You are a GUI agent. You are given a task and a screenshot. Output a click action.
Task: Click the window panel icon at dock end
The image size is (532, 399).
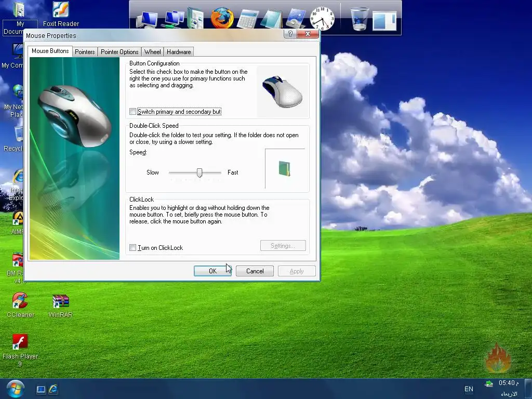[x=384, y=21]
